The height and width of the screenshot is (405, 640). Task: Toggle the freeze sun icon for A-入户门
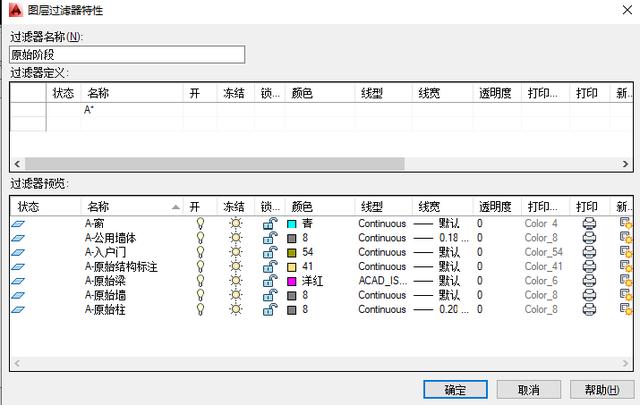236,252
